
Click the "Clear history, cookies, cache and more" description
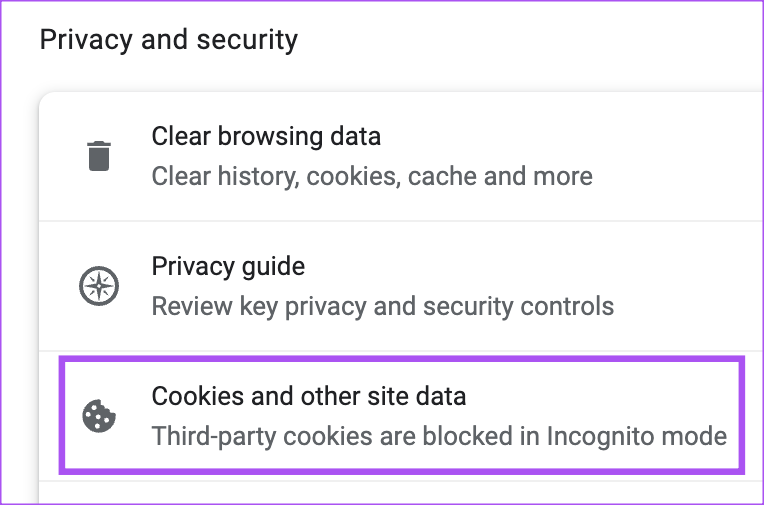point(371,177)
